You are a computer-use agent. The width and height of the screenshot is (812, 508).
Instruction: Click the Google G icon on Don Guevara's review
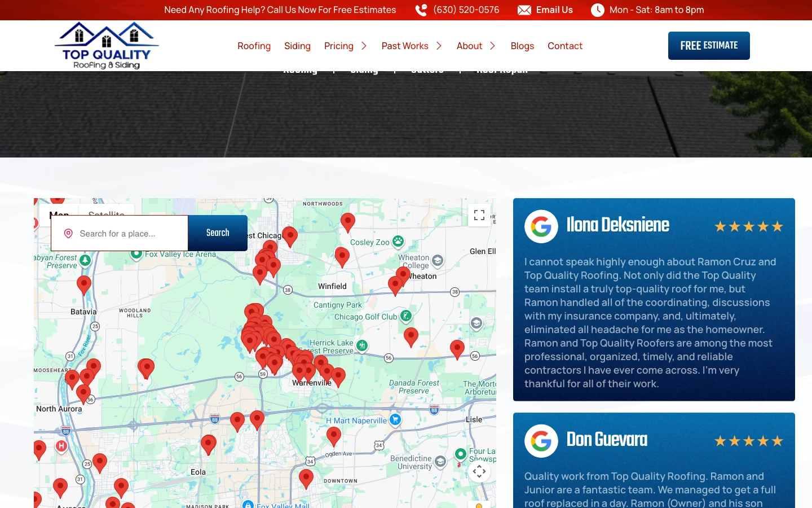coord(541,441)
